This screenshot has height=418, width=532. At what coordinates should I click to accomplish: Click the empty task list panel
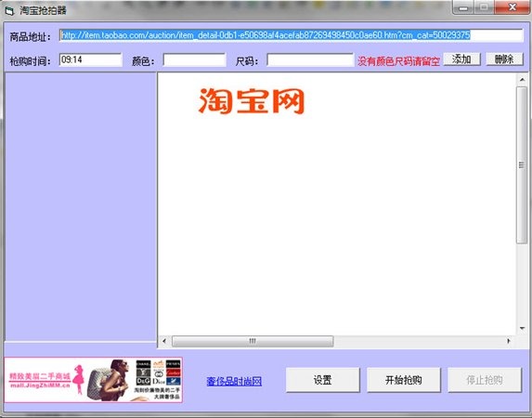tap(81, 206)
